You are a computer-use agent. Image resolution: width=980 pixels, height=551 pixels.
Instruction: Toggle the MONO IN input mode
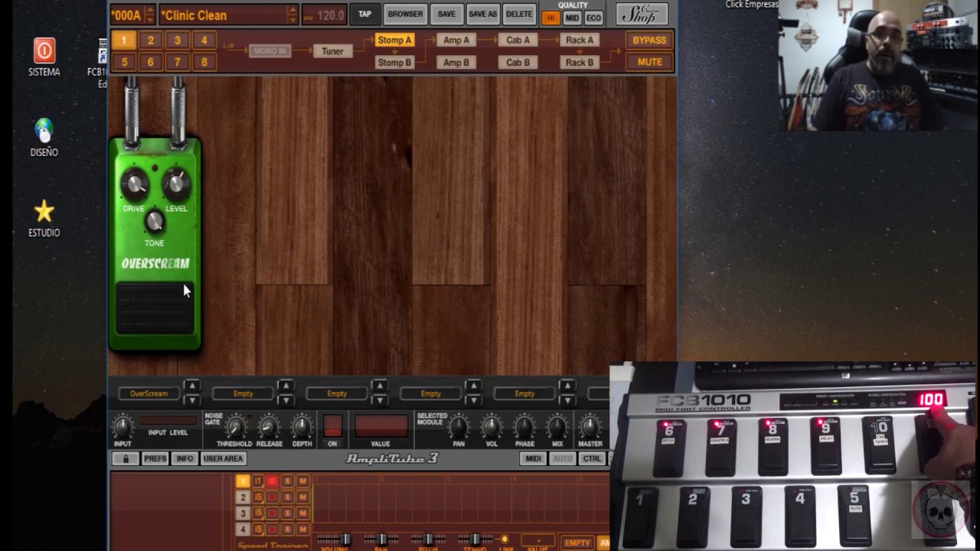269,51
